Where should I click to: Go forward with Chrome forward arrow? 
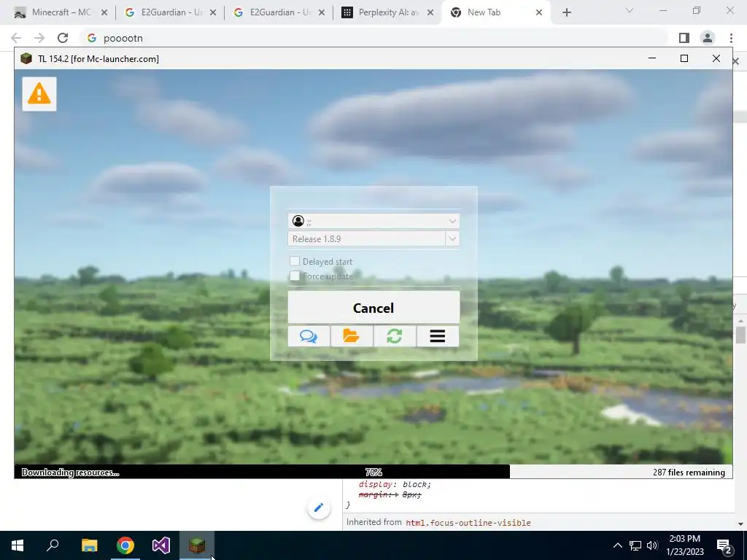point(39,38)
